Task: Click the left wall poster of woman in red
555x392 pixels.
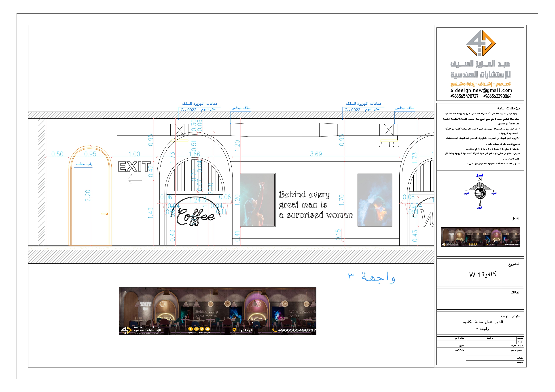Action: 257,200
